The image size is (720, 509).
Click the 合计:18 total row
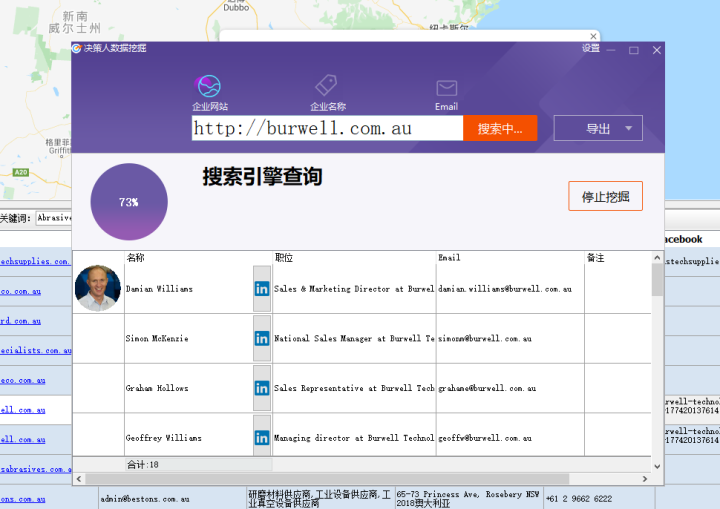[x=198, y=464]
